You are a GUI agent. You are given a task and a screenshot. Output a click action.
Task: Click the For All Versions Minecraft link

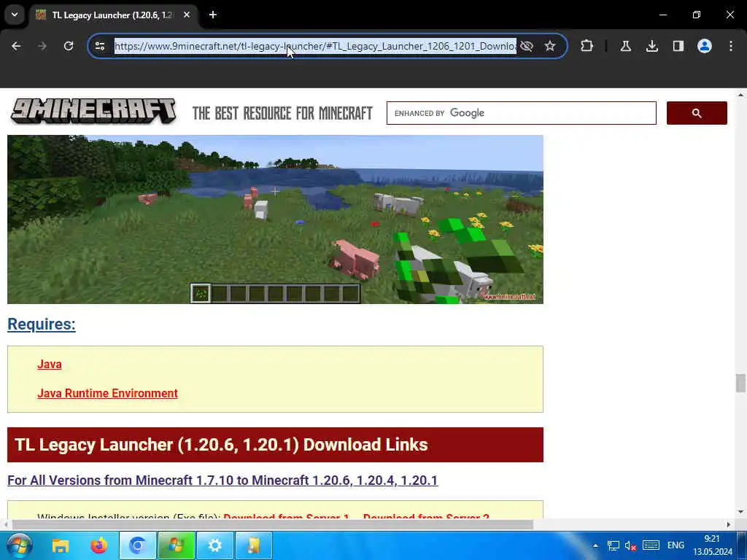point(222,480)
